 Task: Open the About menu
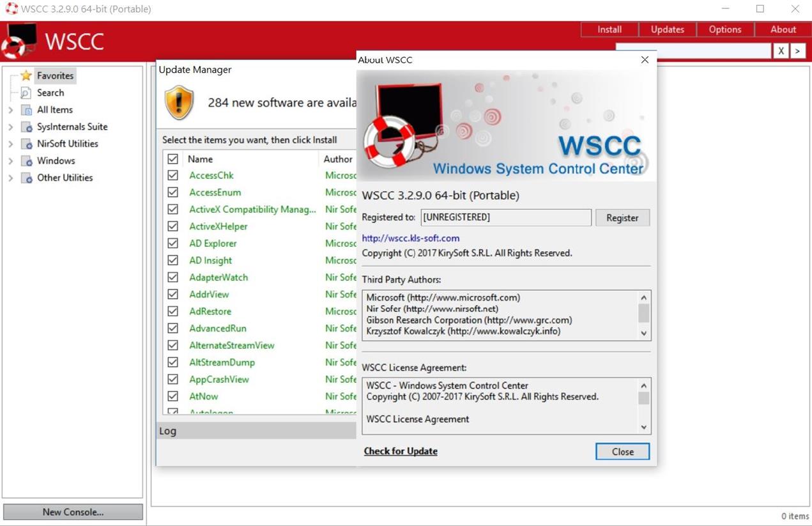tap(783, 29)
